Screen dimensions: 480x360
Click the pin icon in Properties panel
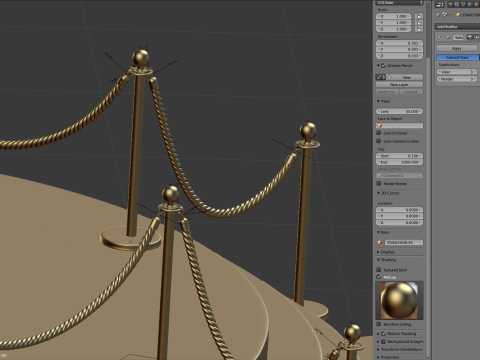[438, 15]
